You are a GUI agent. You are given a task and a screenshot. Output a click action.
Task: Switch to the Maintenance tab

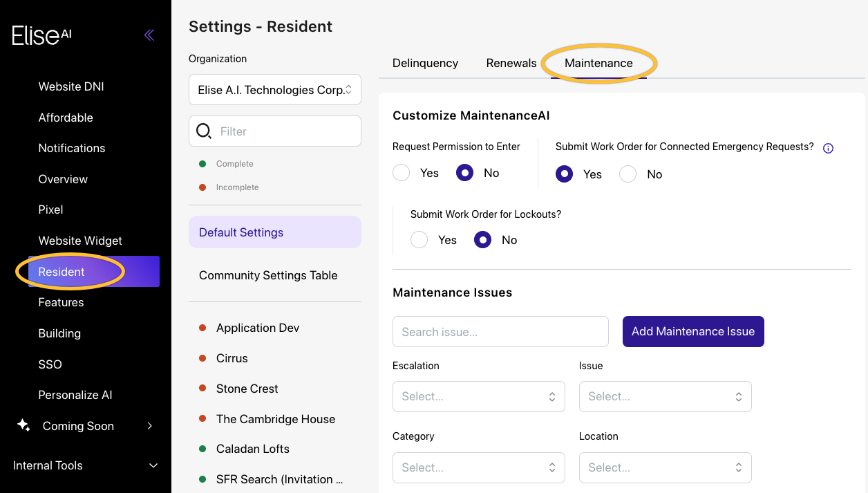(598, 63)
